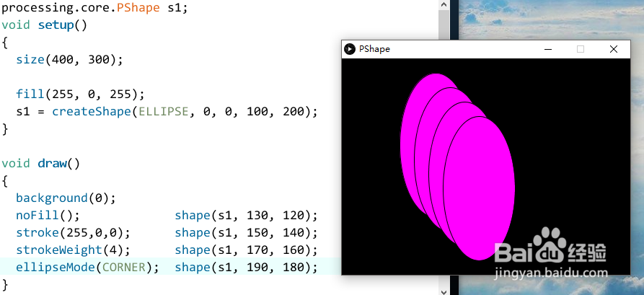The image size is (644, 295).
Task: Place cursor on 'void setup()' line
Action: 45,25
